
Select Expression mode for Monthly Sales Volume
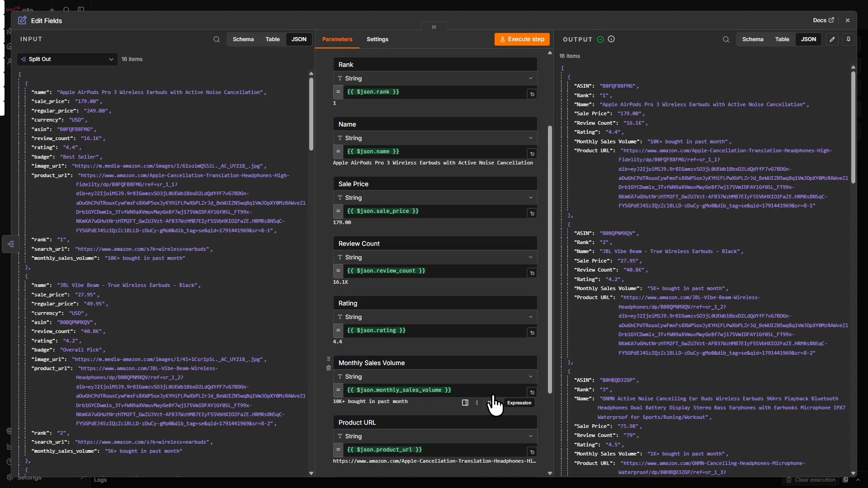tap(519, 403)
